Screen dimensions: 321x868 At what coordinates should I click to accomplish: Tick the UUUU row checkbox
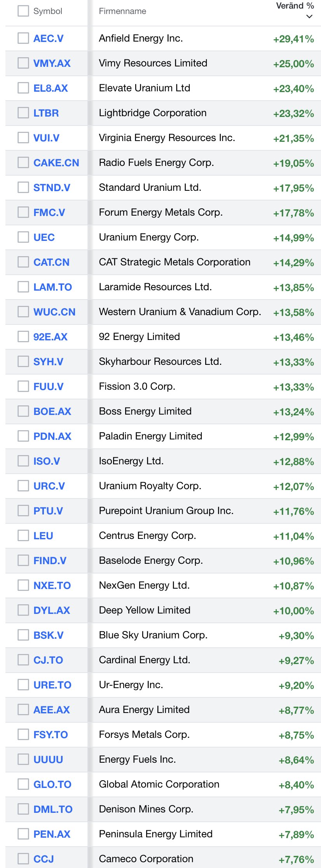point(23,759)
